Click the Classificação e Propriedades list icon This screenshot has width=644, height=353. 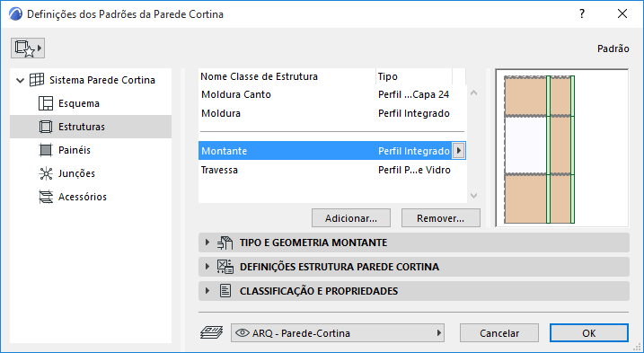pyautogui.click(x=225, y=291)
